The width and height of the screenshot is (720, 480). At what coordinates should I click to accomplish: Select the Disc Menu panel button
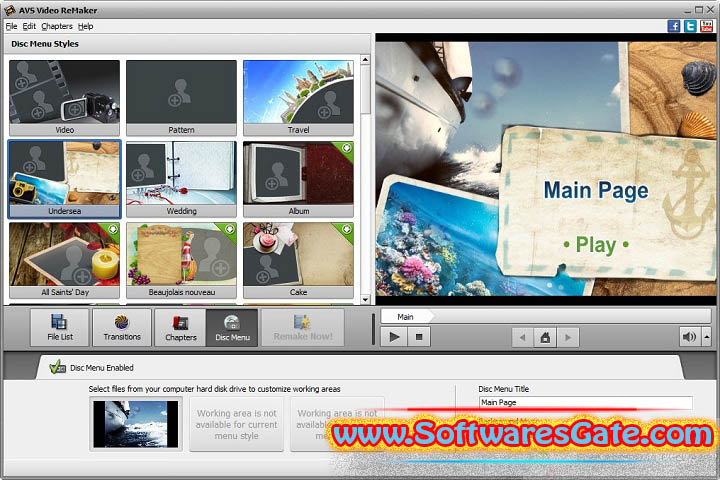232,328
